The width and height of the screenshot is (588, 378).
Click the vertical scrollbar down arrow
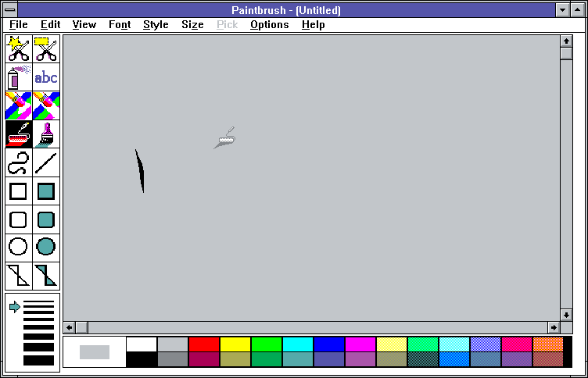566,315
